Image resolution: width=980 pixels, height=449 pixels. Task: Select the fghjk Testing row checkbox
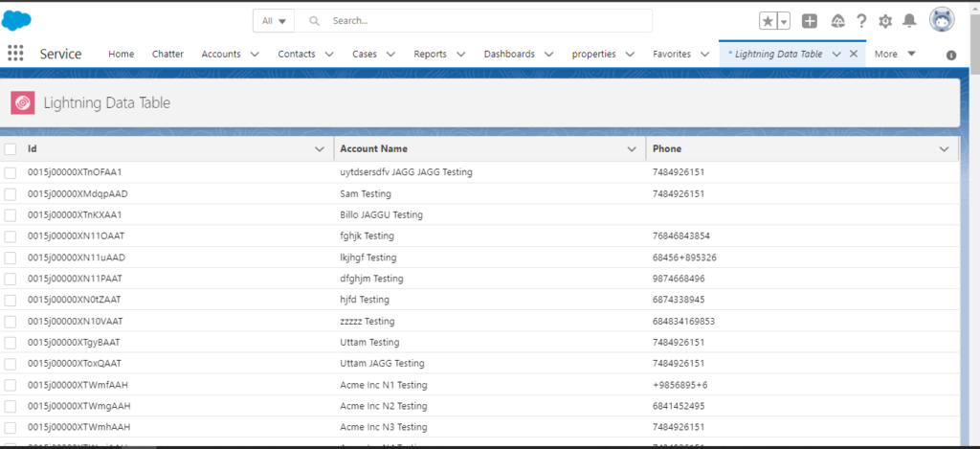[x=10, y=236]
